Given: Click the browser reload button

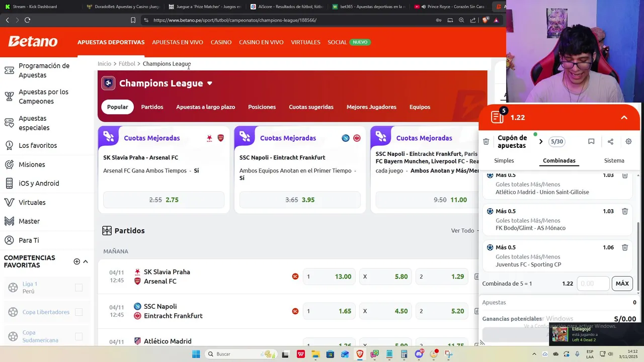Looking at the screenshot, I should click(x=27, y=20).
